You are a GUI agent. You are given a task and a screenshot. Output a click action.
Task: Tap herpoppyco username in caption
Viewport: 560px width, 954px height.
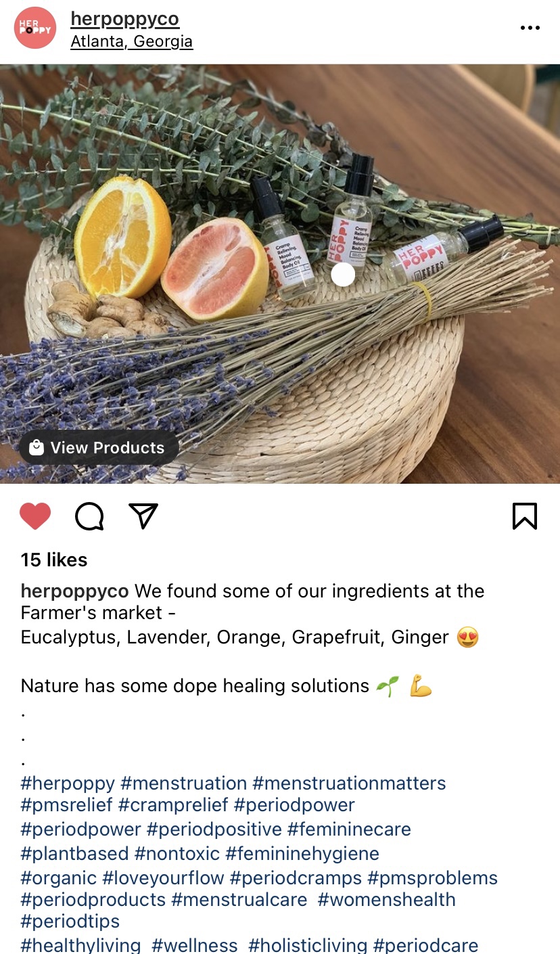75,591
